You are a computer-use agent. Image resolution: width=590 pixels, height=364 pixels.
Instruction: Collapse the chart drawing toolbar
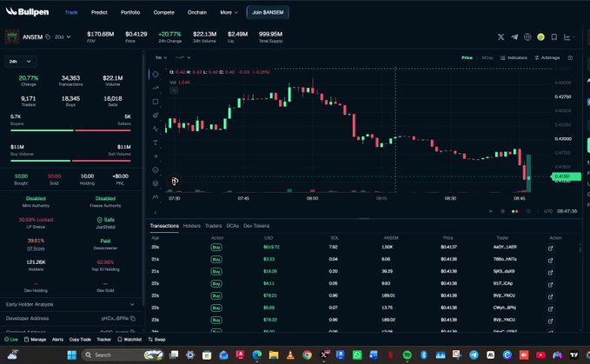click(156, 213)
